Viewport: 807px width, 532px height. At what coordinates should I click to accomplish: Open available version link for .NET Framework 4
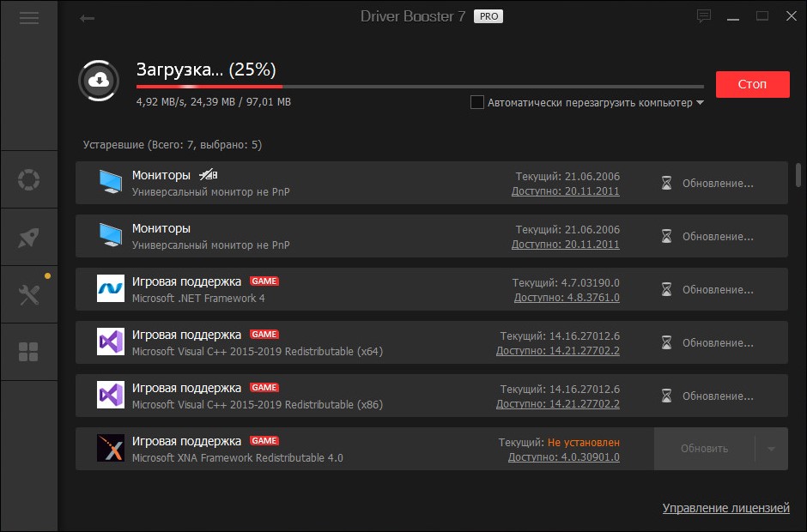click(567, 298)
